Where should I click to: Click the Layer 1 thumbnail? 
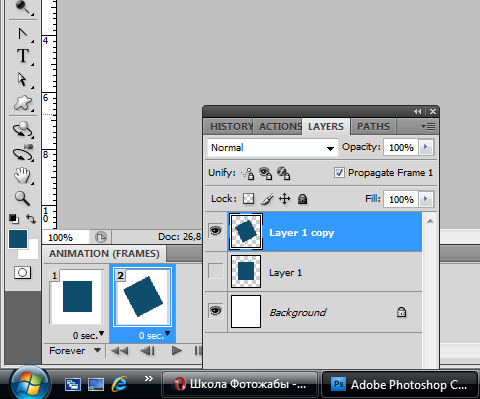pos(246,271)
